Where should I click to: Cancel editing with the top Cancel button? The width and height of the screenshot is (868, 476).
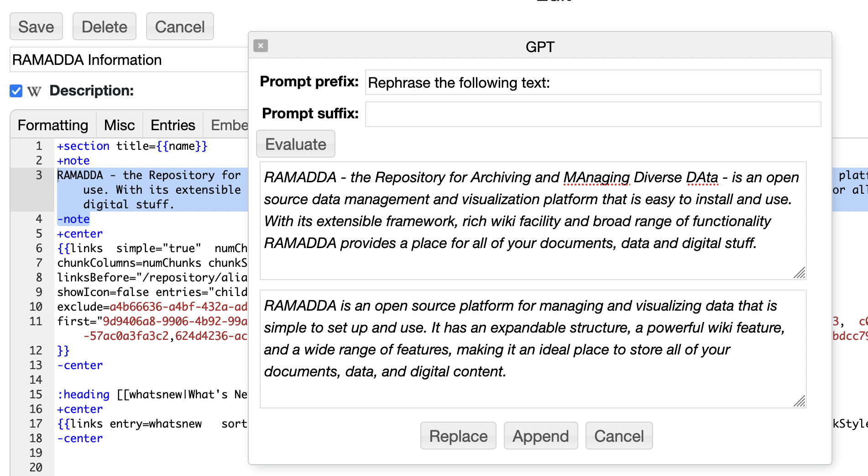click(179, 27)
